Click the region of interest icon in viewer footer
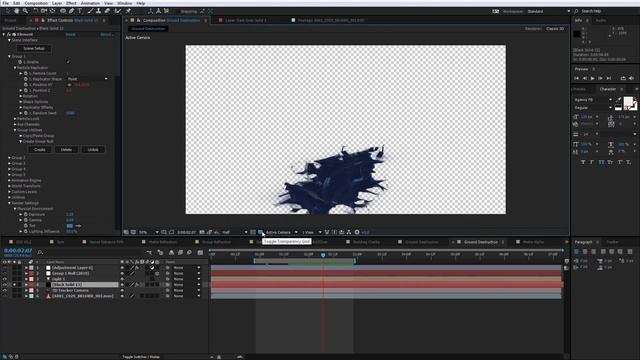640x360 pixels. click(x=253, y=232)
